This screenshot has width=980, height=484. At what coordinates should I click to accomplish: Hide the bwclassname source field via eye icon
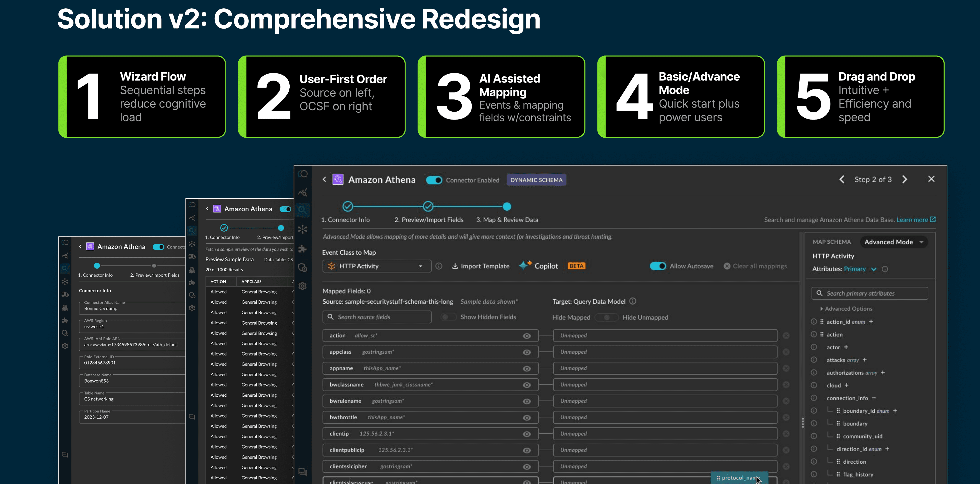point(527,385)
